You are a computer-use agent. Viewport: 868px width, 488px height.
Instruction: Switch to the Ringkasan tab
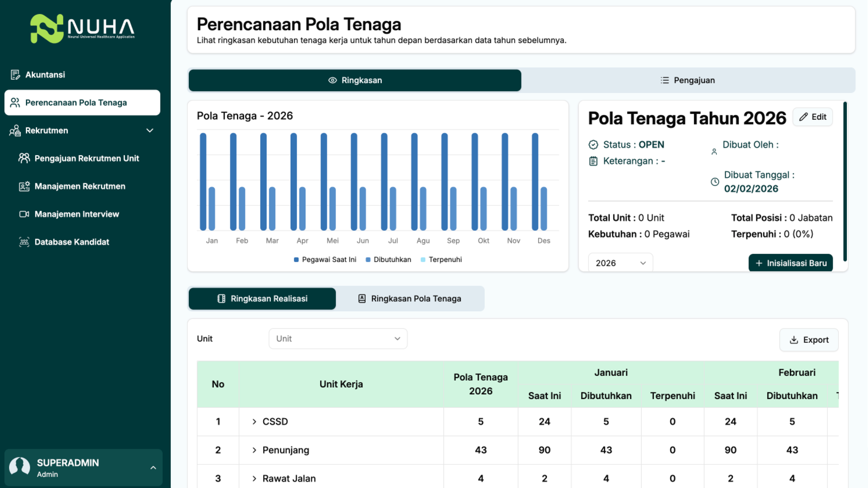click(x=355, y=80)
